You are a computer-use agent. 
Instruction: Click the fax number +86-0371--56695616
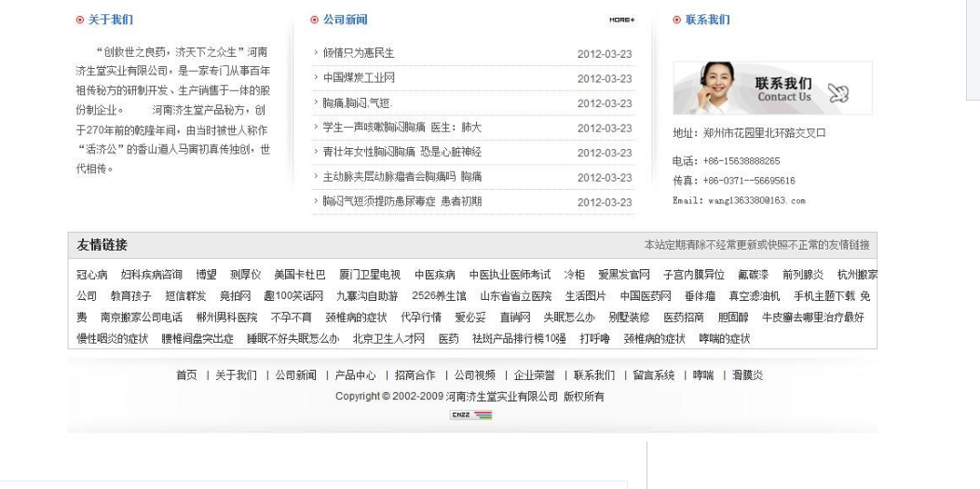(x=749, y=181)
